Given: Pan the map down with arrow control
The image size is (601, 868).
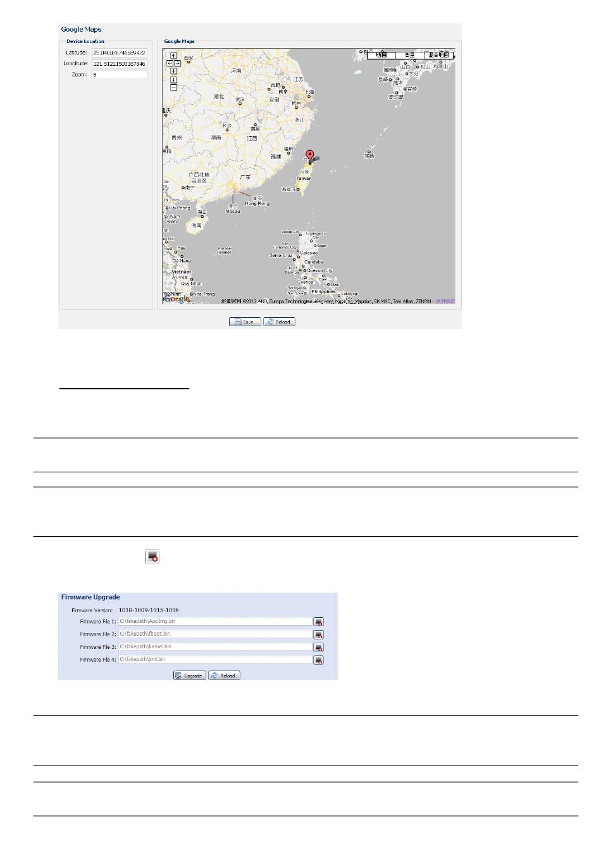Looking at the screenshot, I should [174, 71].
